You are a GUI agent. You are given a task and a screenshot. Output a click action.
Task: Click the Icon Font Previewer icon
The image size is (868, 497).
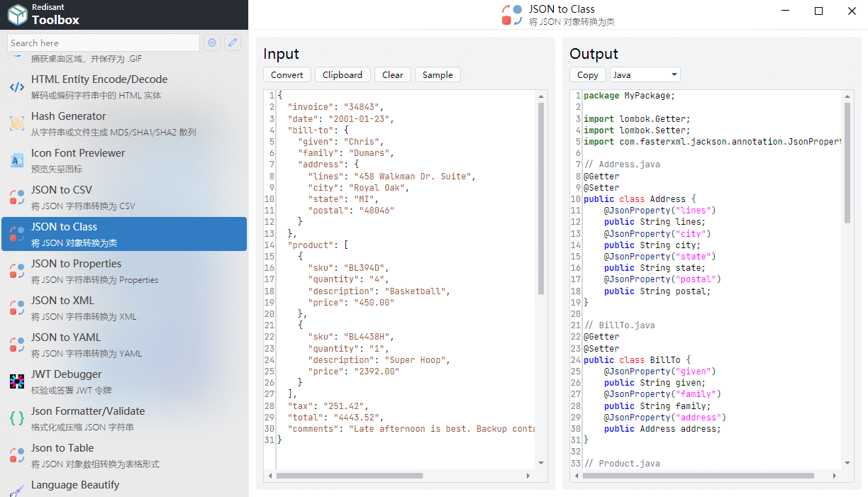pos(17,161)
